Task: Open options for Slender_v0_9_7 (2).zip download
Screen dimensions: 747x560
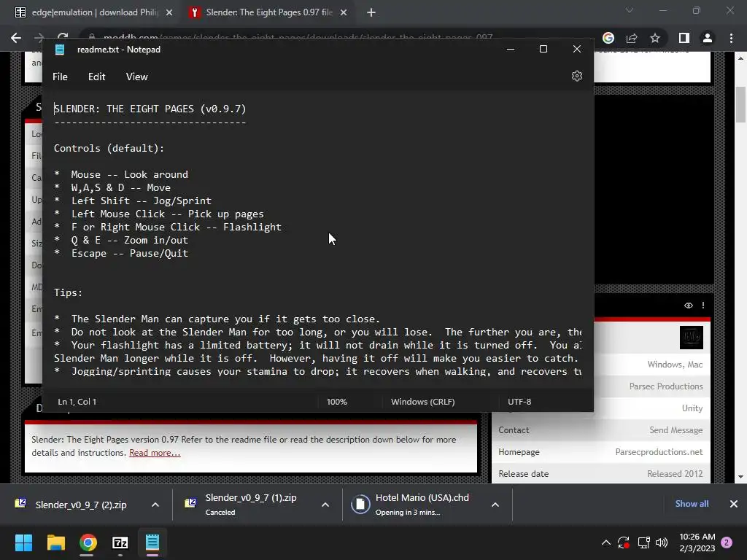Action: pos(155,505)
